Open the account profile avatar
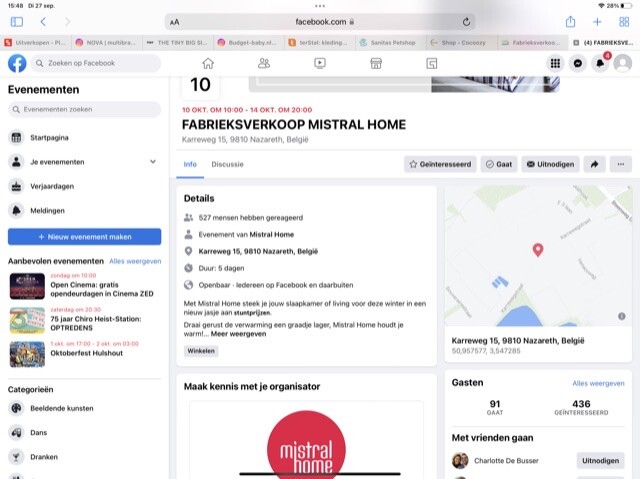The height and width of the screenshot is (479, 640). tap(623, 63)
